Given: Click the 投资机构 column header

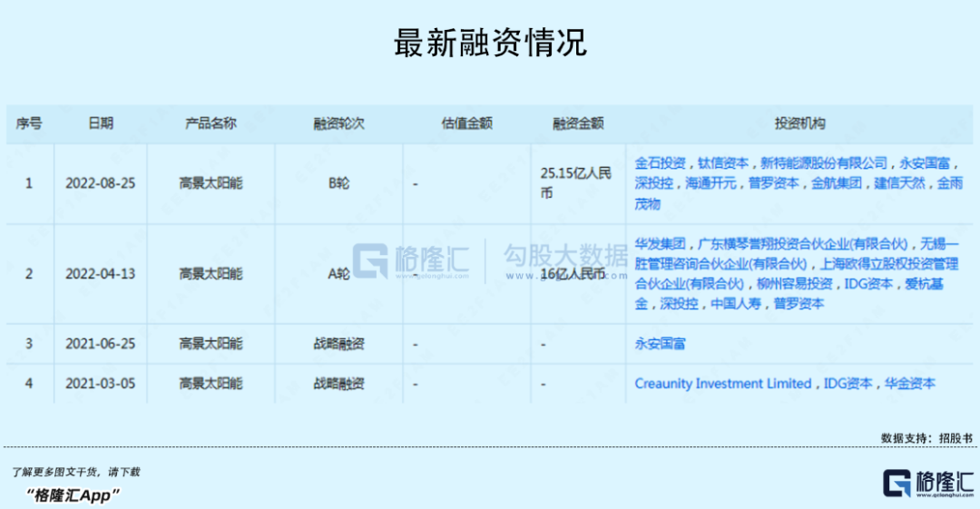Looking at the screenshot, I should 800,123.
